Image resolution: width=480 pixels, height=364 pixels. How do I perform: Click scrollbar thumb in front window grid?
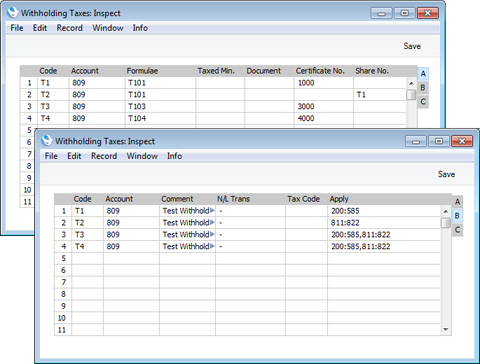[x=446, y=223]
